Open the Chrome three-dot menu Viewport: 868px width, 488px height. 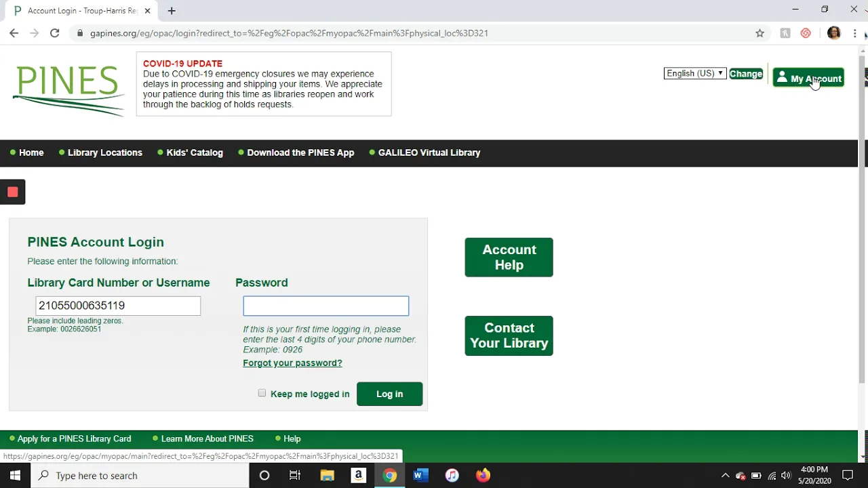[855, 33]
